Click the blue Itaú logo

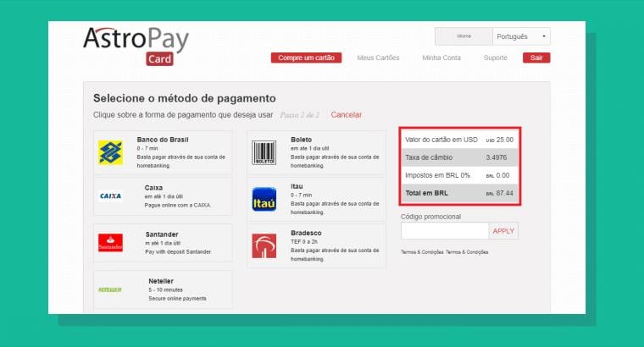point(264,199)
